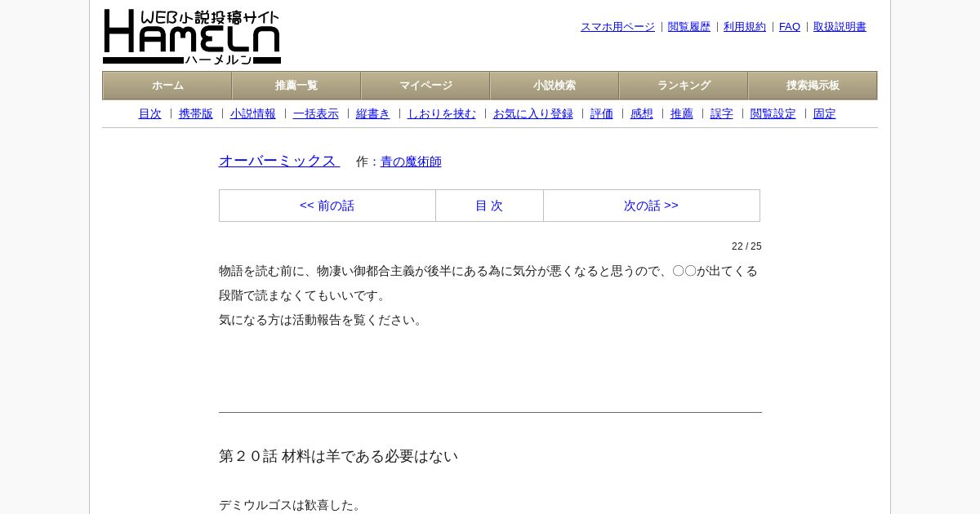This screenshot has width=980, height=514.
Task: Open 小説検索 navigation tab
Action: click(555, 86)
